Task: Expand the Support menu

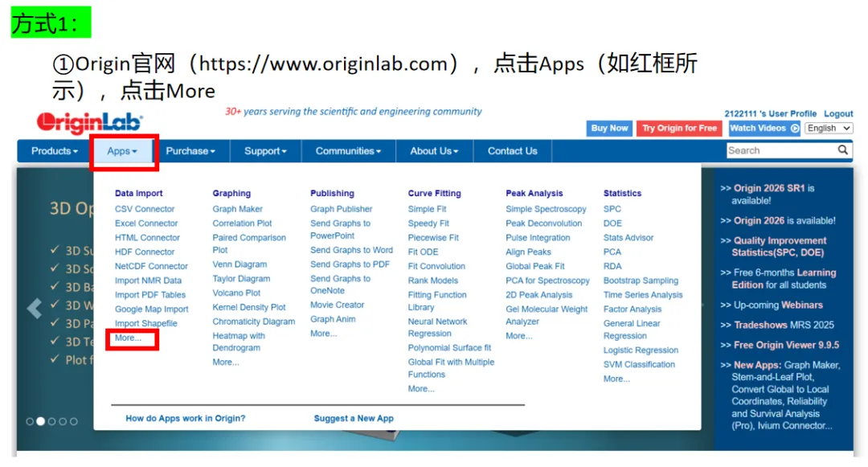Action: click(x=265, y=151)
